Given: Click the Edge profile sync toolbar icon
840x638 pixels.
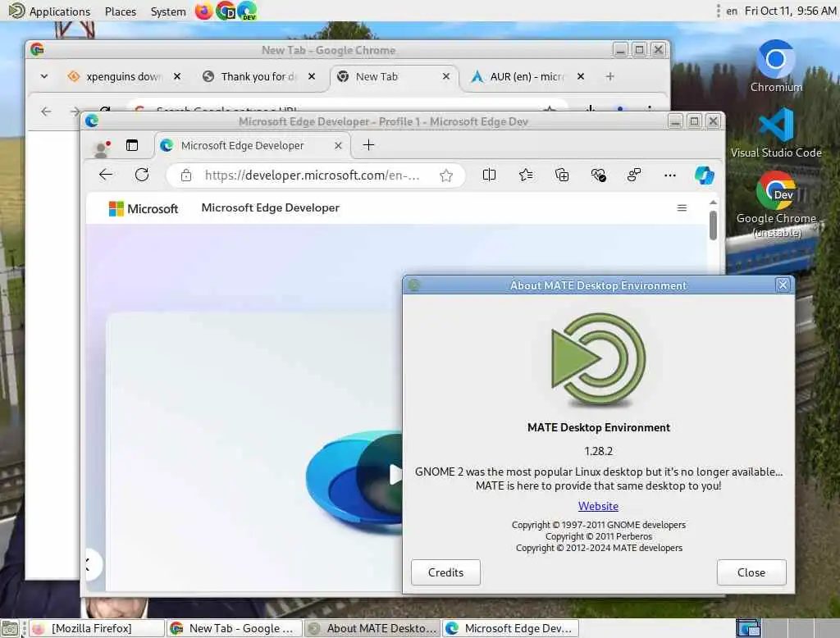Looking at the screenshot, I should pyautogui.click(x=634, y=175).
